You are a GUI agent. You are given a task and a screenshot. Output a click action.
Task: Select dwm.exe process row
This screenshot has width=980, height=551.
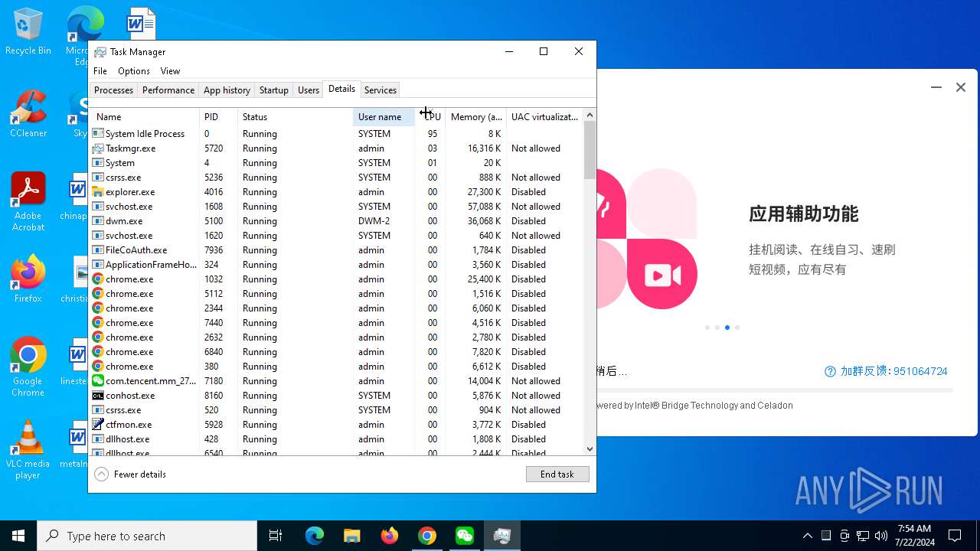pos(335,221)
